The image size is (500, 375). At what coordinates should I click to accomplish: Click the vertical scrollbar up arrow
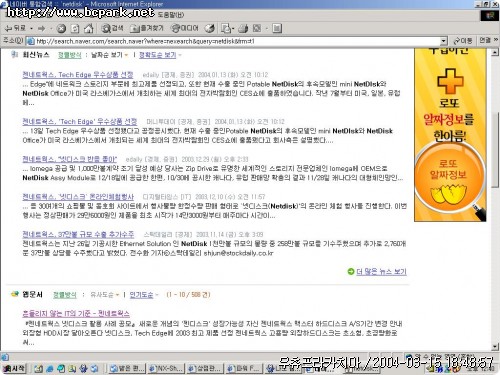[495, 52]
